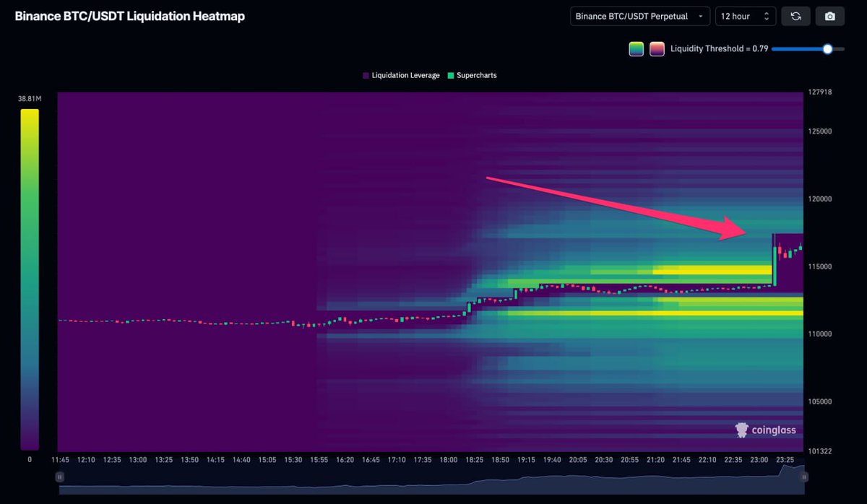Select the pink-purple color scheme swatch
Screen dimensions: 867x504
(x=657, y=49)
